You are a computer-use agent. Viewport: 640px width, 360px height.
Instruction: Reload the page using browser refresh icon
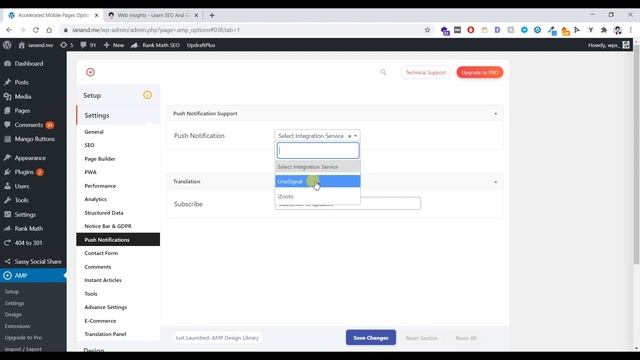pos(36,30)
